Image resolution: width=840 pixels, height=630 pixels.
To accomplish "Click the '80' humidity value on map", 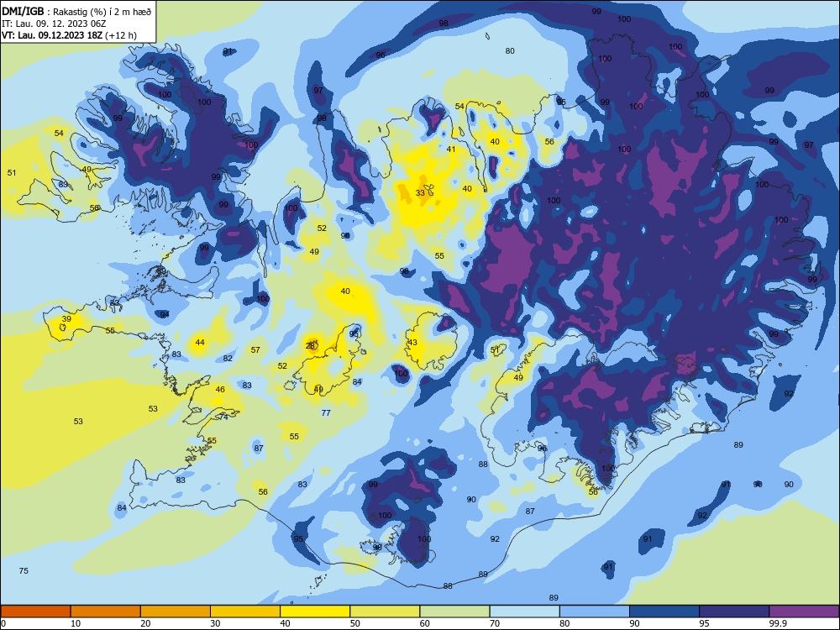I will point(510,51).
